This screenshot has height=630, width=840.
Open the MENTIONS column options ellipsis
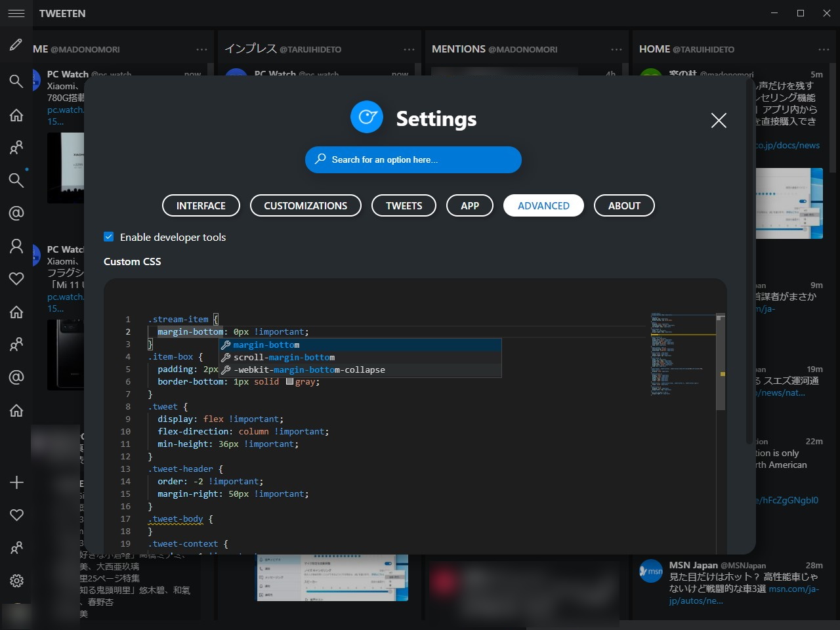point(616,49)
